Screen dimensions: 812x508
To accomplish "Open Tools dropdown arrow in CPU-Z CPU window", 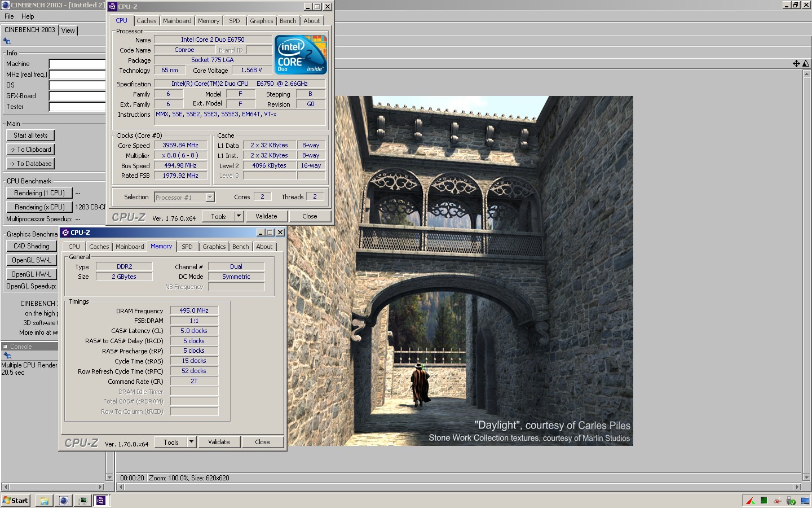I will [x=239, y=216].
